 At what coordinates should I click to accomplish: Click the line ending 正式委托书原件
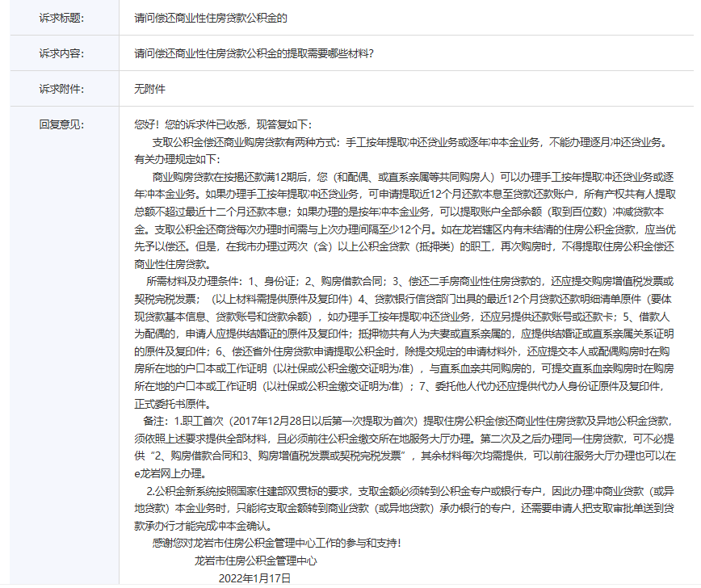pos(173,404)
